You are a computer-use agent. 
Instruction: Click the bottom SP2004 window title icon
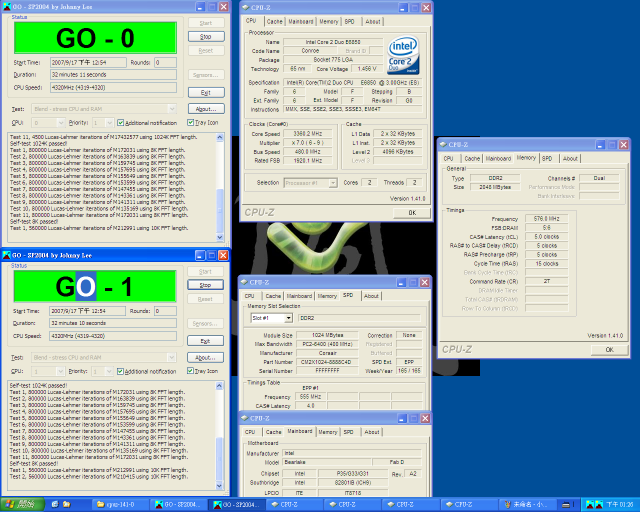point(7,255)
